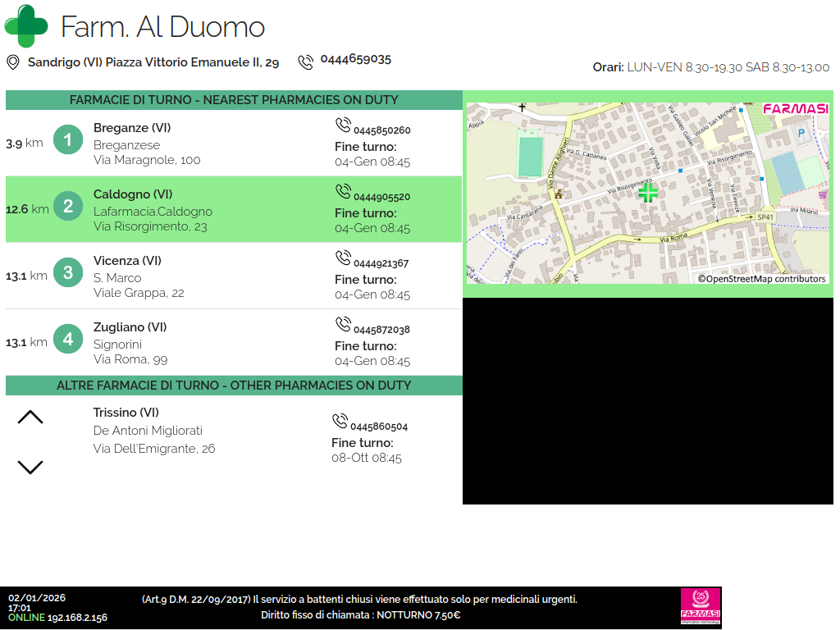This screenshot has width=840, height=630.
Task: Click the Altre Farmacie di Turno header
Action: 234,386
